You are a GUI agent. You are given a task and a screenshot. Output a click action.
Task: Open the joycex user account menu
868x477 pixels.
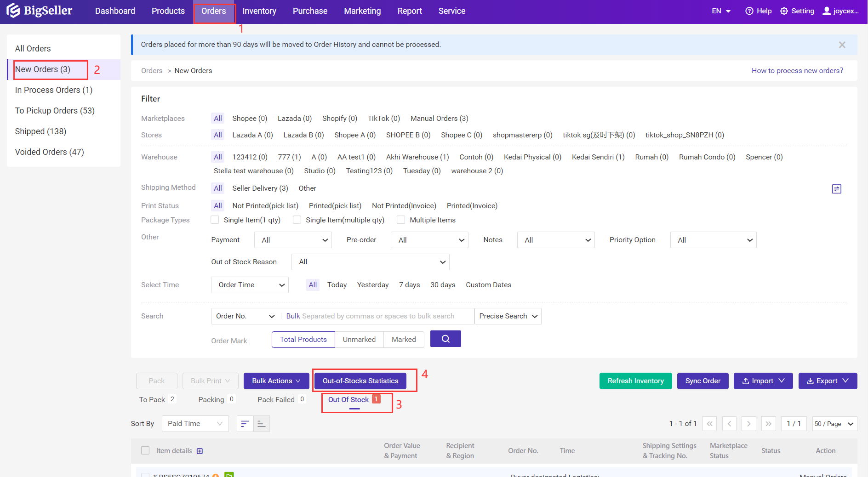click(x=840, y=11)
